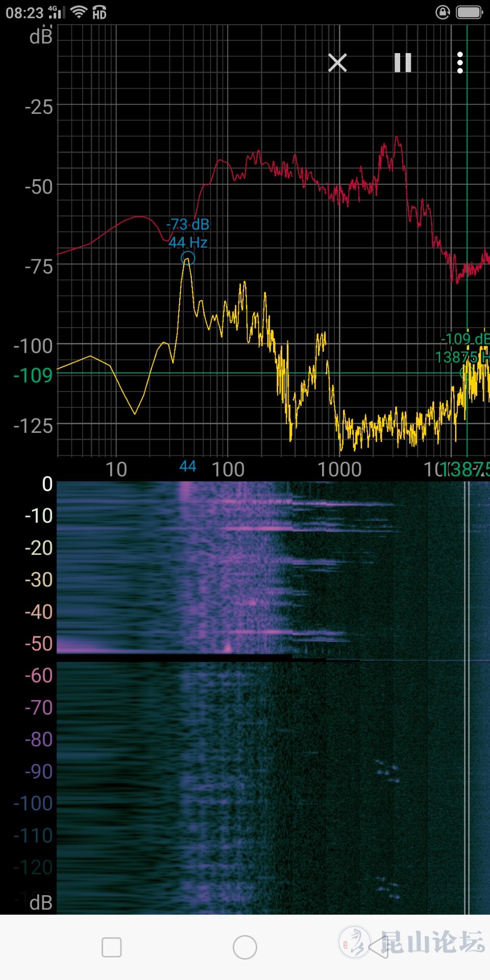Click the green vertical cursor line in the spectrum
The image size is (490, 980).
tap(467, 153)
